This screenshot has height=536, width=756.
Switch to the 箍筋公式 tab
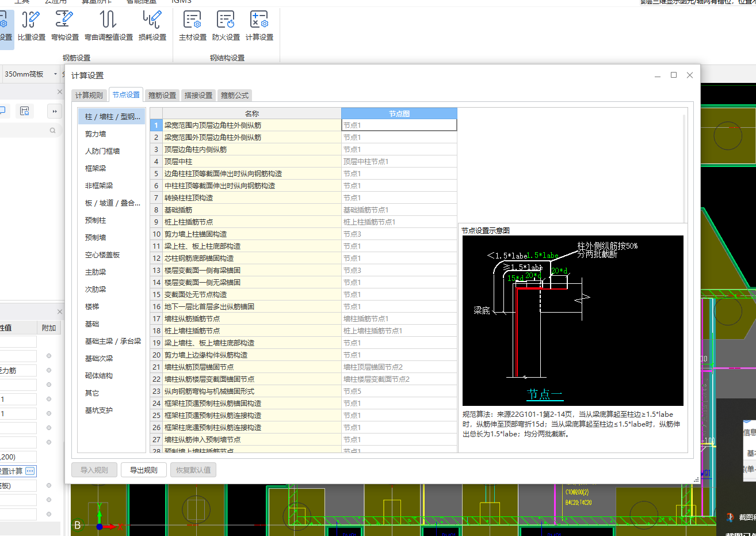coord(235,96)
